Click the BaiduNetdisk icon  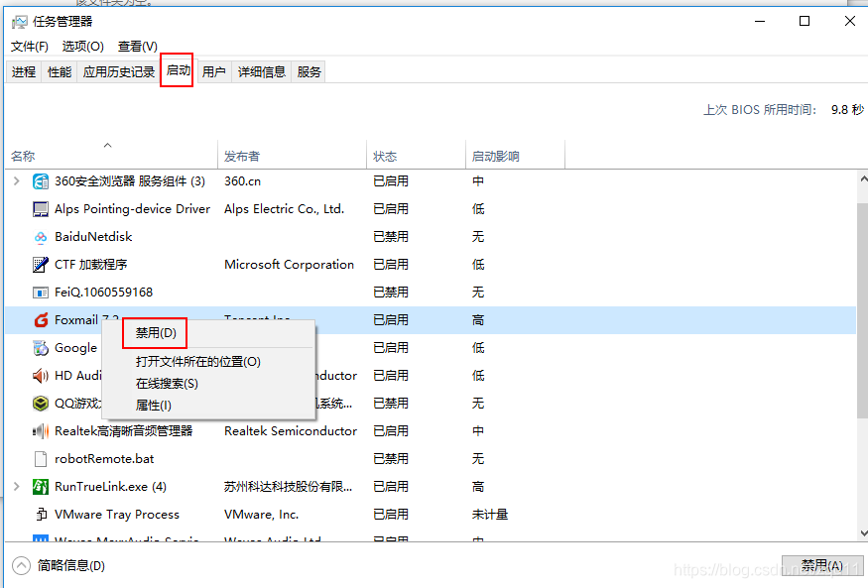tap(41, 237)
